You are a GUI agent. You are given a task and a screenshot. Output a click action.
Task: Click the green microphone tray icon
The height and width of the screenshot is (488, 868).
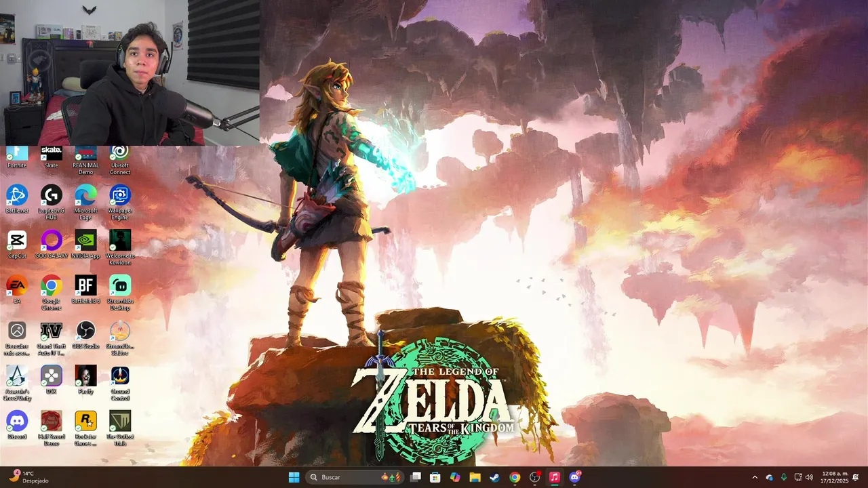[x=784, y=477]
